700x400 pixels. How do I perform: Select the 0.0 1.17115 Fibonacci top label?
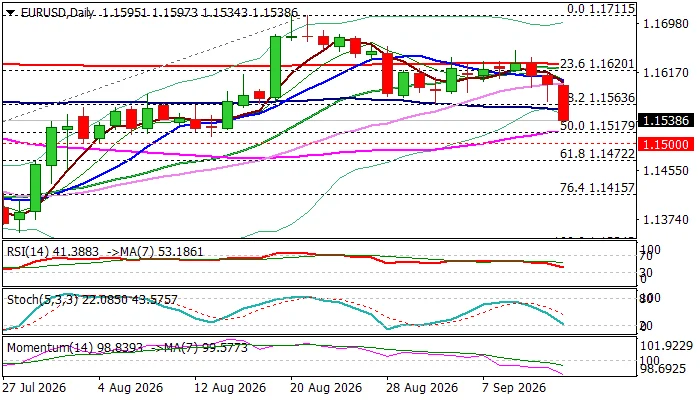[601, 9]
